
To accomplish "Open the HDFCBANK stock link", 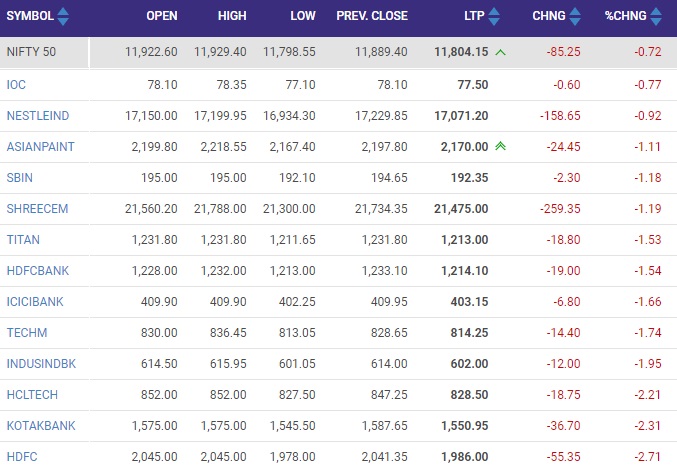I will pyautogui.click(x=38, y=271).
